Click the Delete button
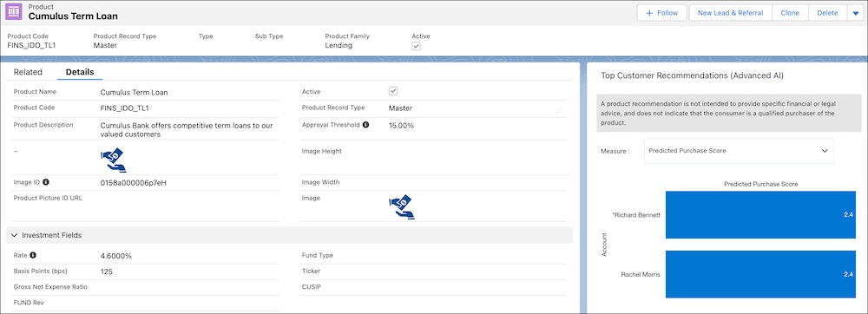 tap(827, 13)
